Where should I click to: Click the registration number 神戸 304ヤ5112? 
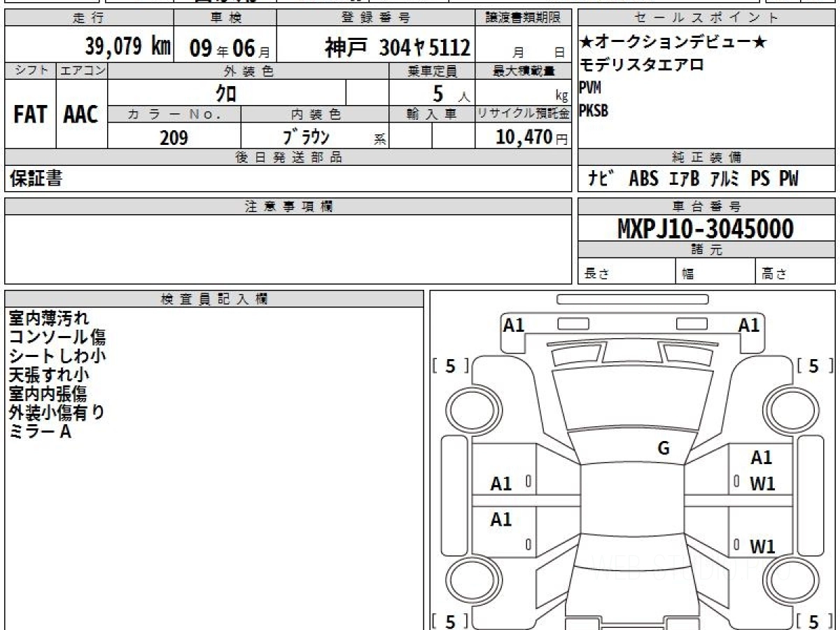(398, 48)
